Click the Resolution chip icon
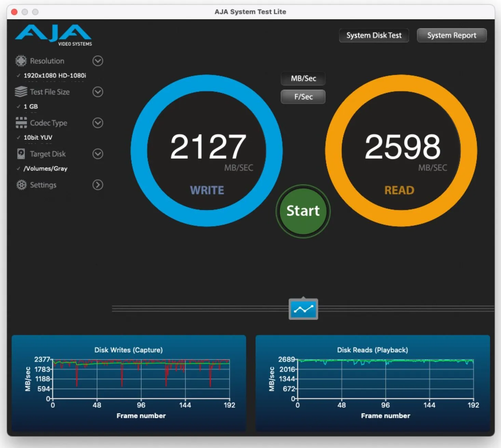 tap(21, 61)
